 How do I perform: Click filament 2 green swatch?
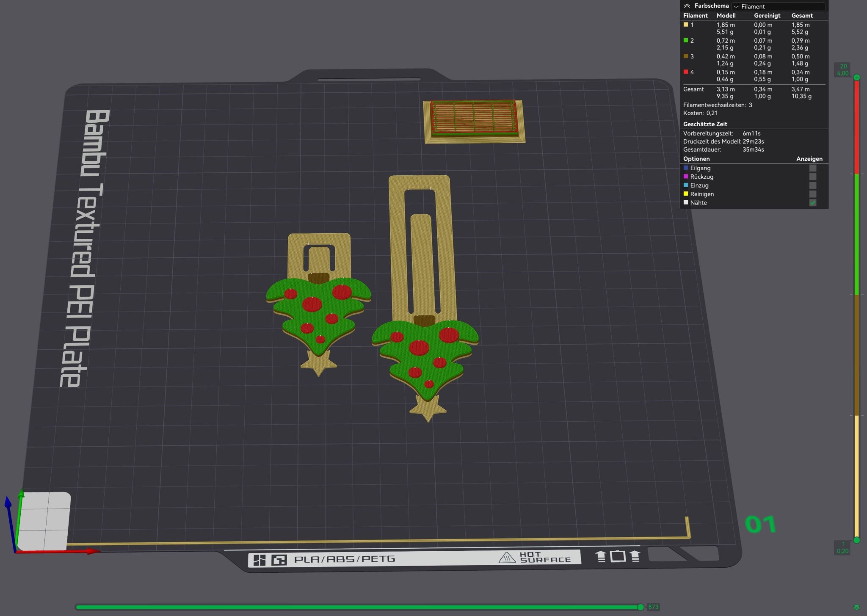click(x=686, y=40)
